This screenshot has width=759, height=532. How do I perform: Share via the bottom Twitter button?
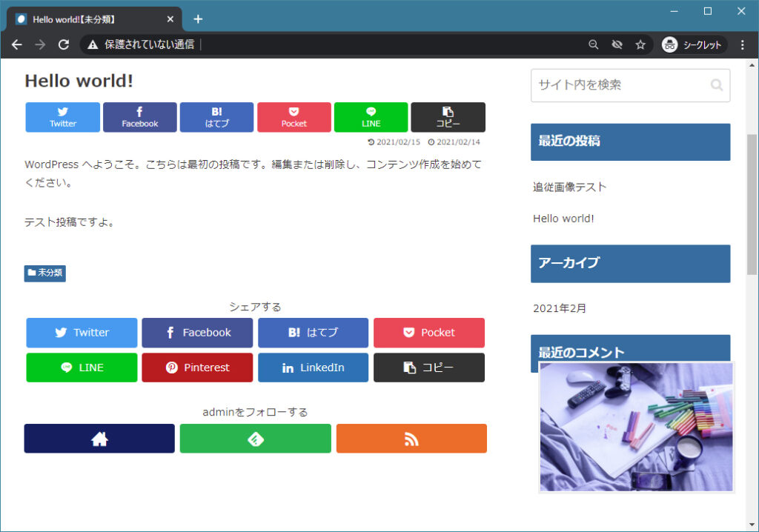tap(82, 333)
